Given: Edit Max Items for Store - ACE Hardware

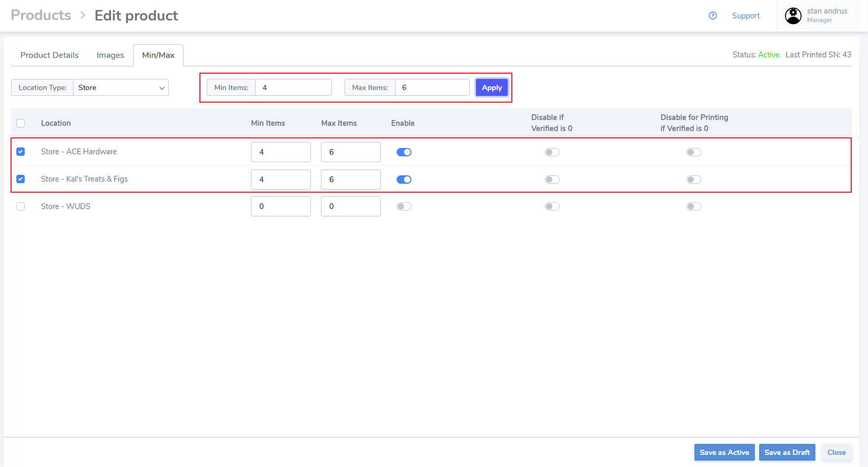Looking at the screenshot, I should click(x=351, y=152).
